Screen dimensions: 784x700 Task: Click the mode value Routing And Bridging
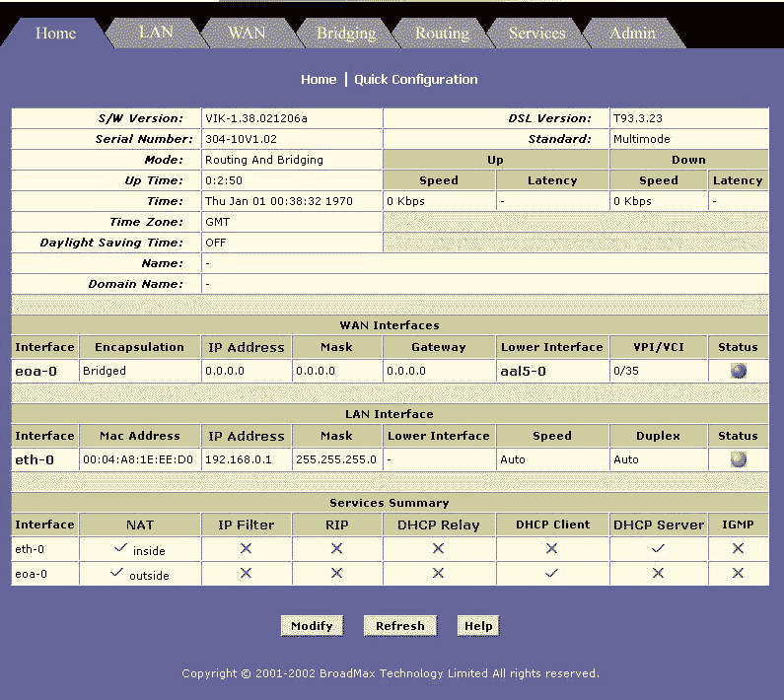pyautogui.click(x=264, y=160)
